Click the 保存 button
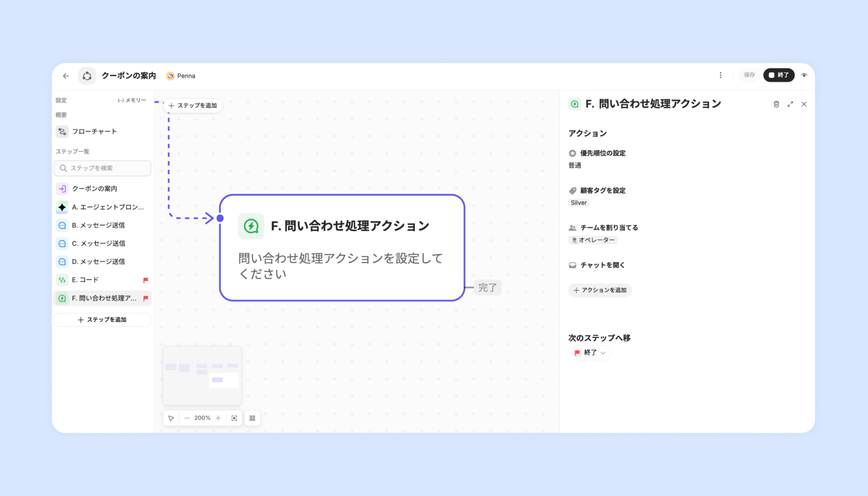 [749, 76]
